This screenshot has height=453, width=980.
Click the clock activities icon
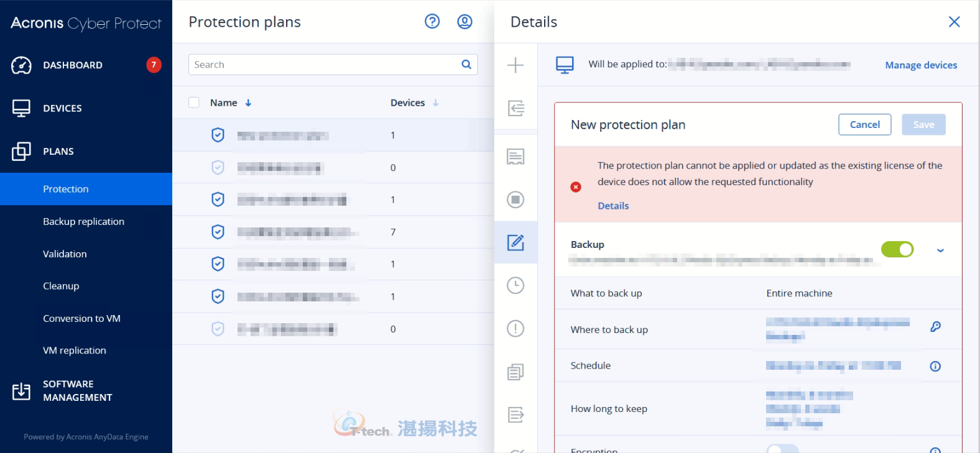[x=515, y=285]
